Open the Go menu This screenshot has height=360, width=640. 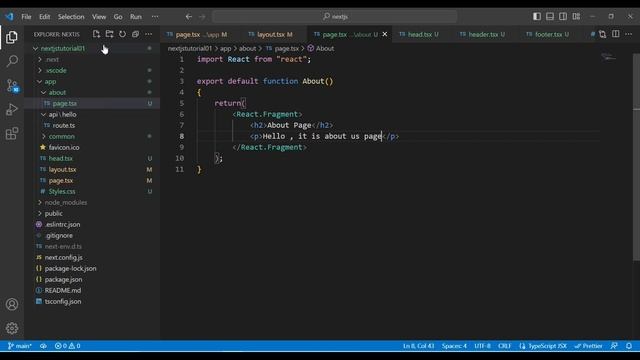pyautogui.click(x=118, y=17)
